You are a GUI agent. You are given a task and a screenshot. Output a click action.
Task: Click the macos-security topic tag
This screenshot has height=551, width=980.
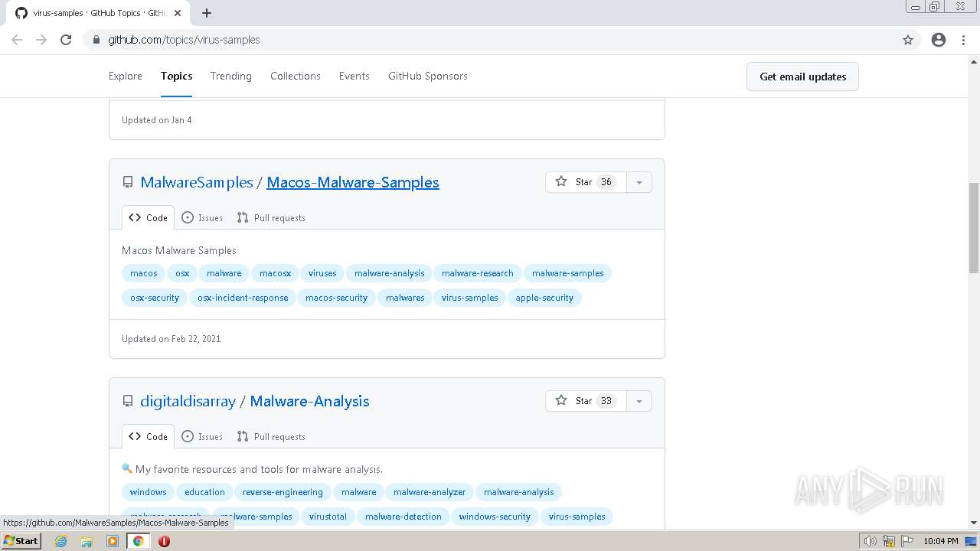coord(336,298)
